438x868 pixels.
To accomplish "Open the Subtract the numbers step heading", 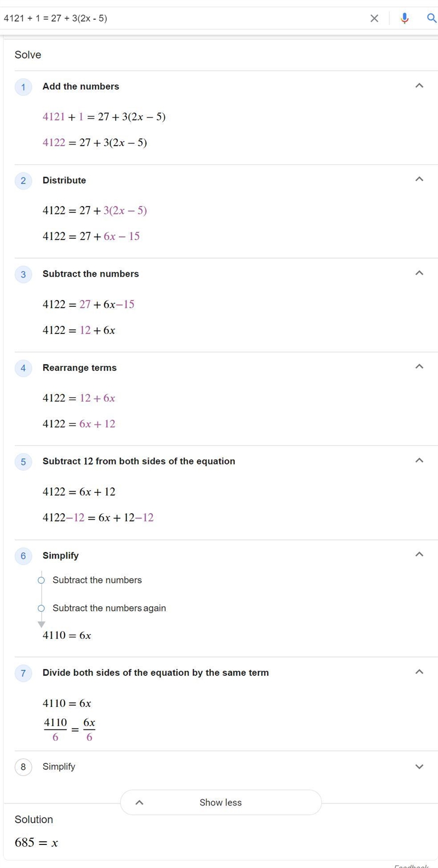I will point(91,274).
